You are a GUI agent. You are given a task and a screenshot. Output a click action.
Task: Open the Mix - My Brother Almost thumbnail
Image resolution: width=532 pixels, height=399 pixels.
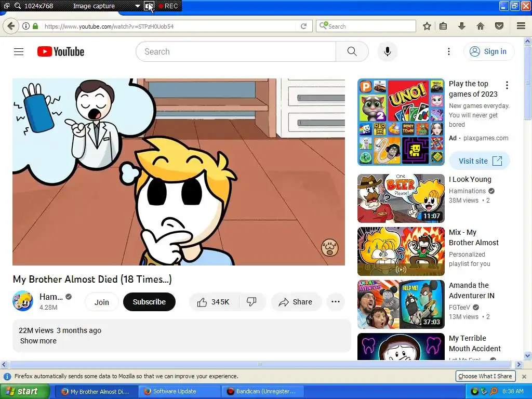[x=401, y=251]
